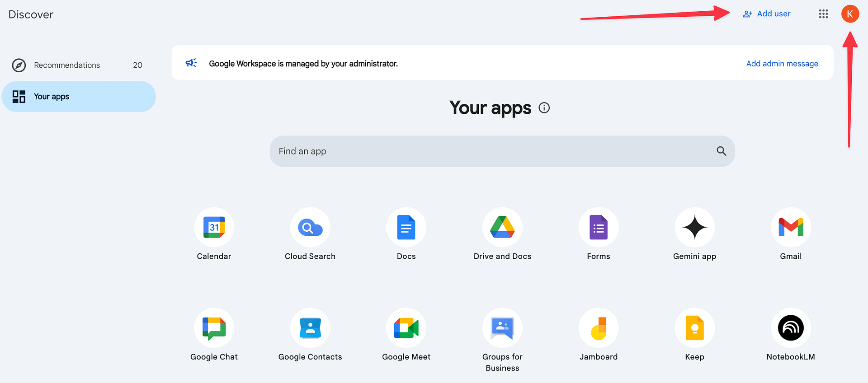Click the managed by administrator message text
868x383 pixels.
click(303, 64)
